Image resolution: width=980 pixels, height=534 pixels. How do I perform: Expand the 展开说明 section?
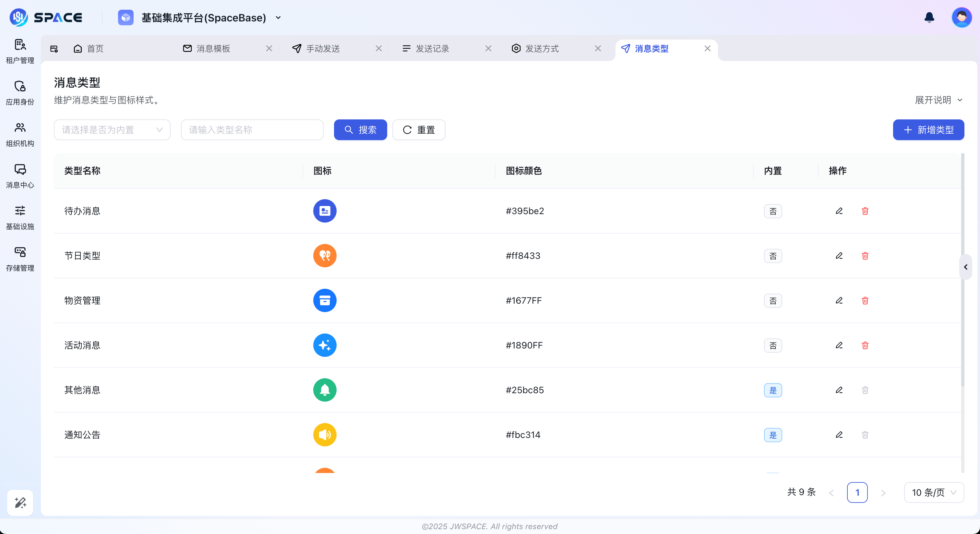point(938,100)
